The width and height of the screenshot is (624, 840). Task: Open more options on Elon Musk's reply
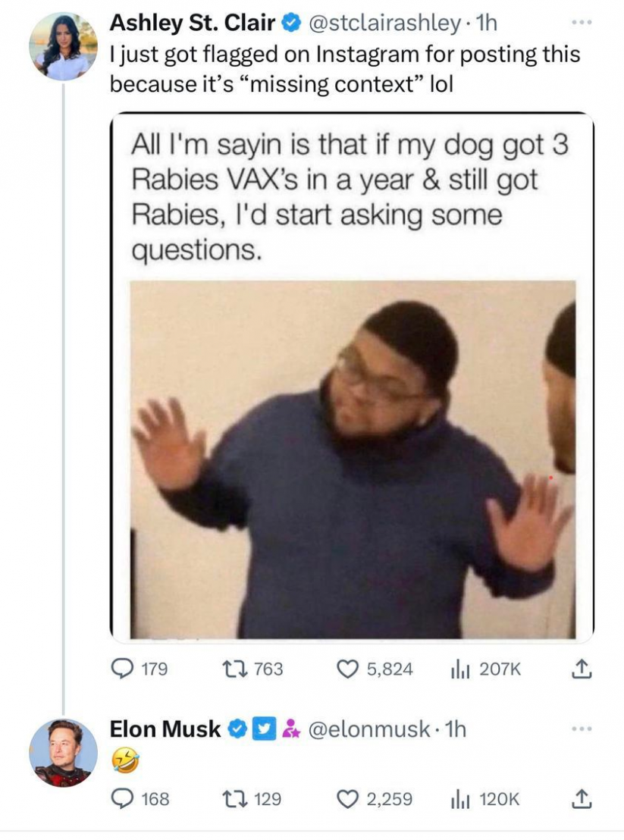tap(580, 729)
